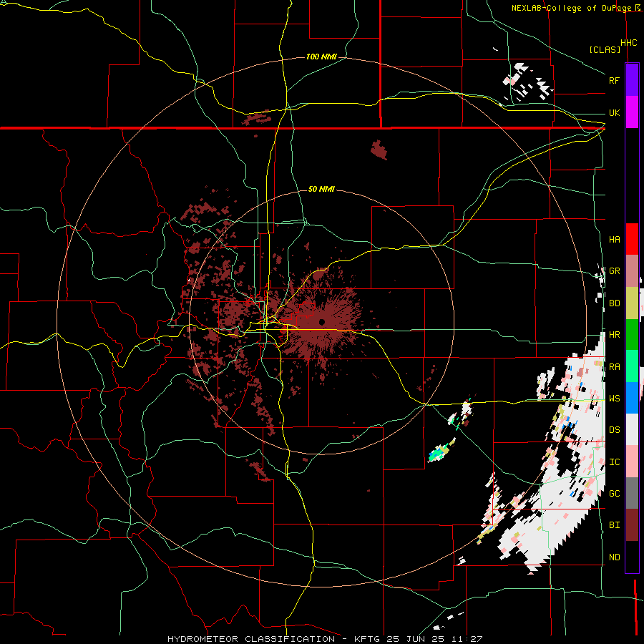Select the IC pink legend swatch
644x644 pixels.
pyautogui.click(x=632, y=462)
